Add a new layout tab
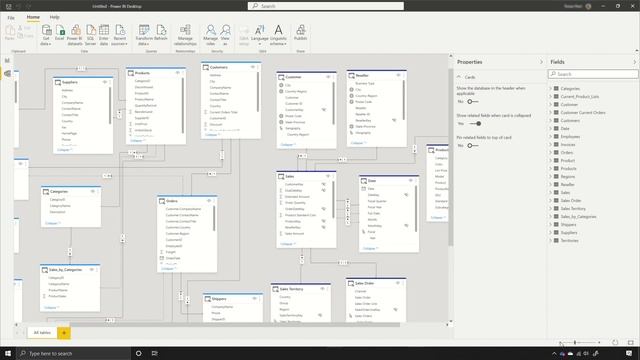640x360 pixels. [64, 333]
